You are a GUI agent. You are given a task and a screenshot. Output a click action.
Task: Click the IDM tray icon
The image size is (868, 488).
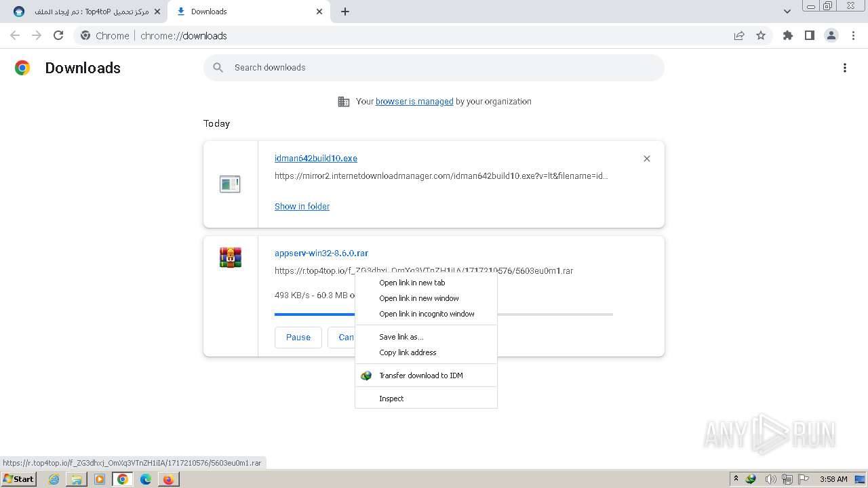pyautogui.click(x=751, y=479)
